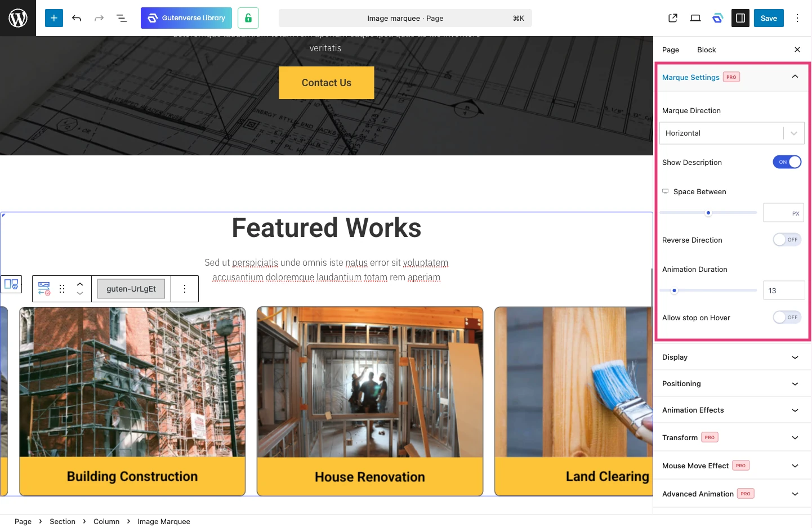
Task: Open page preview in new tab icon
Action: click(x=673, y=18)
